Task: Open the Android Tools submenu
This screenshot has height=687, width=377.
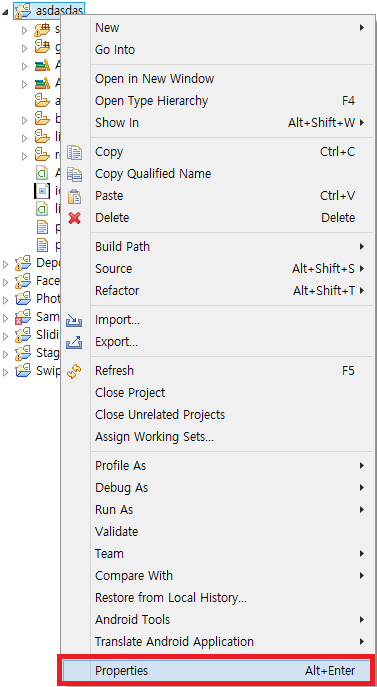Action: pos(228,620)
